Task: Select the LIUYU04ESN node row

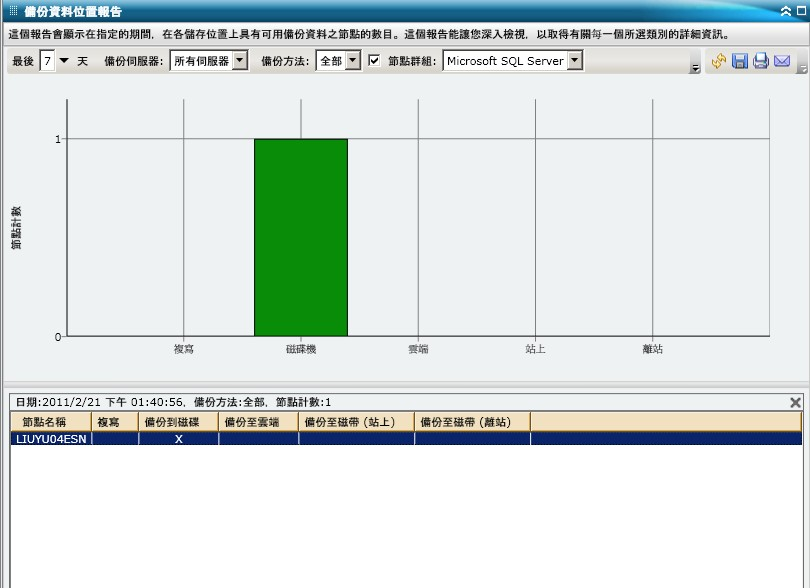Action: 406,439
